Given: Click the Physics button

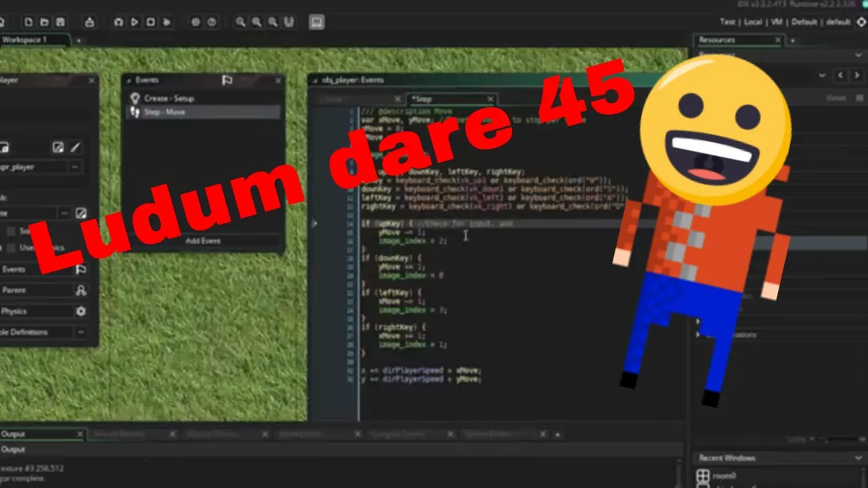Looking at the screenshot, I should (x=44, y=311).
